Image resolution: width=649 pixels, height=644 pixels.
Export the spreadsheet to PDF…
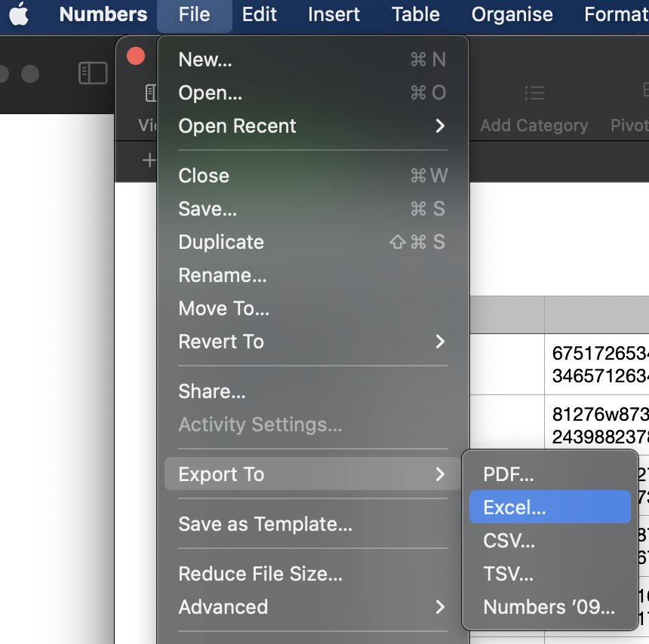[x=549, y=474]
